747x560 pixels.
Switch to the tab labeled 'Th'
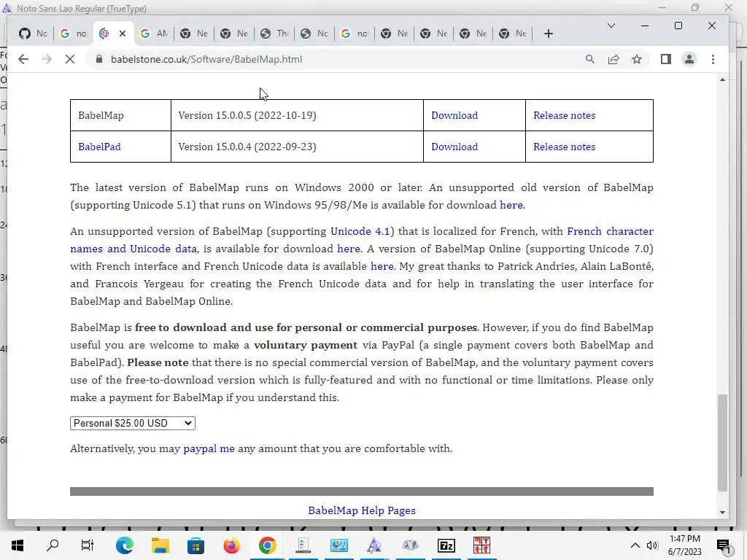(274, 34)
